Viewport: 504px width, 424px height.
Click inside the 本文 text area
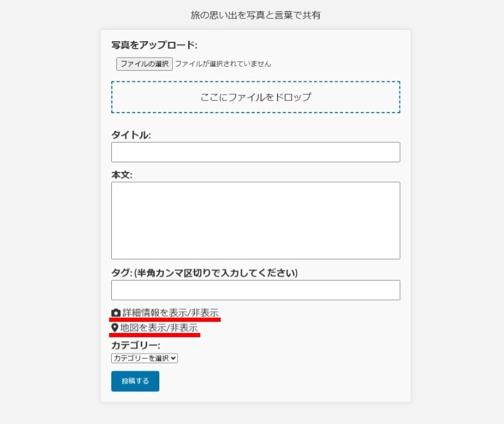coord(255,220)
